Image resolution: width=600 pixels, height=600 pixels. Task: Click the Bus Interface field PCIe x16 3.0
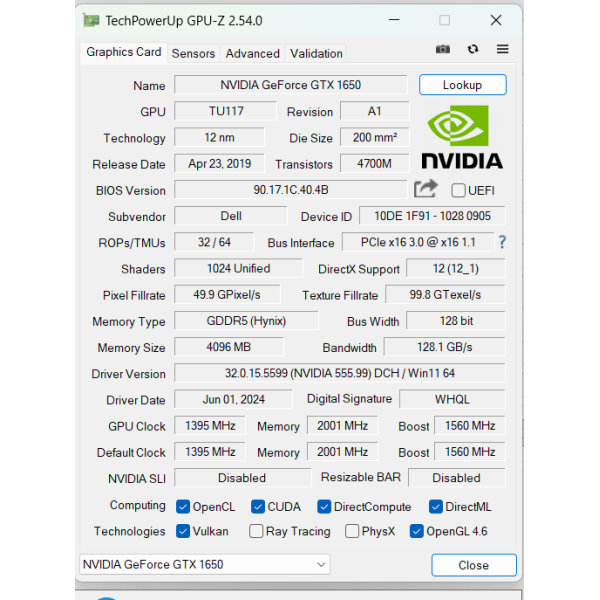[x=418, y=242]
